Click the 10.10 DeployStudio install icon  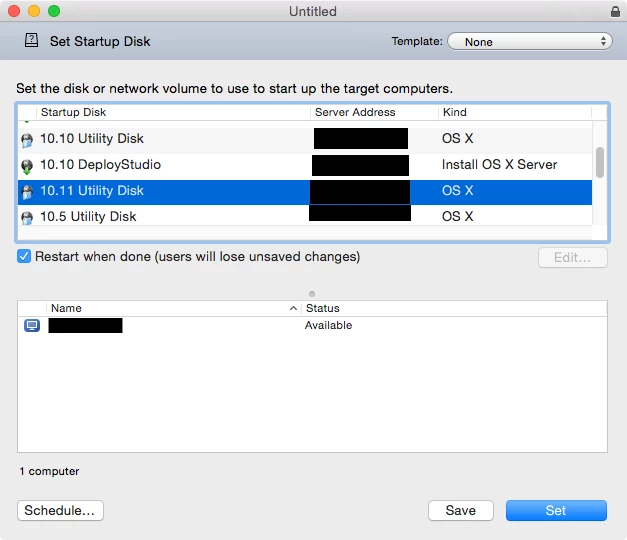click(27, 166)
